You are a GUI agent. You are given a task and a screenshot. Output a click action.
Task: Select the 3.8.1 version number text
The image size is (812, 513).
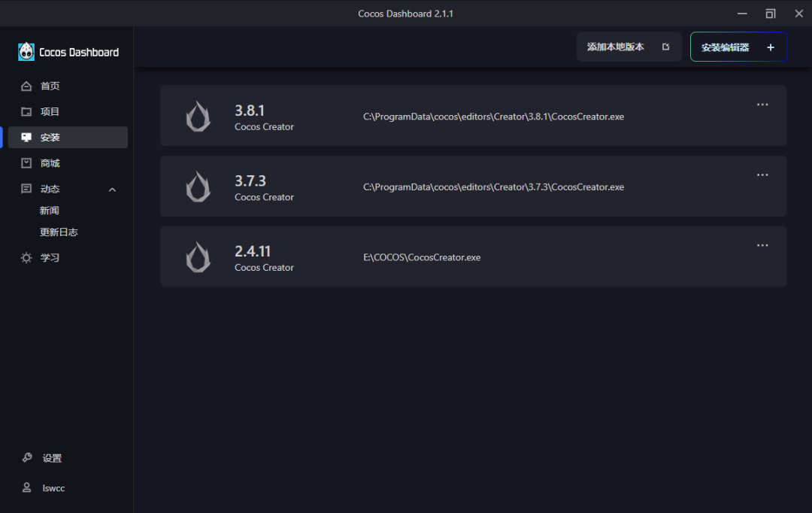tap(250, 111)
